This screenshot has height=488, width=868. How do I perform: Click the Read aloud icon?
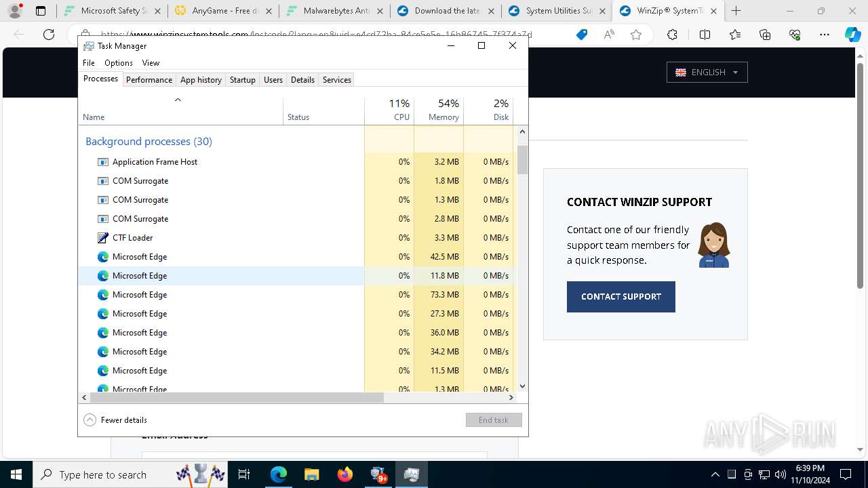[609, 35]
